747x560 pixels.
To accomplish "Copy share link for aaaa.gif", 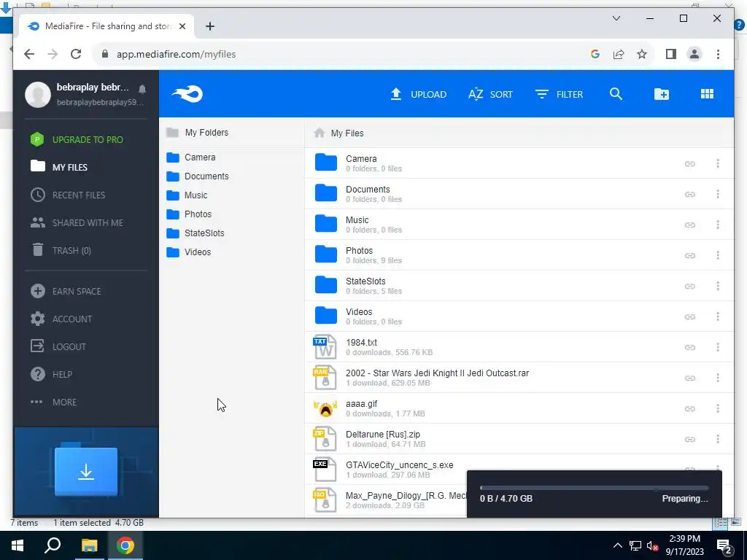I will pos(690,408).
